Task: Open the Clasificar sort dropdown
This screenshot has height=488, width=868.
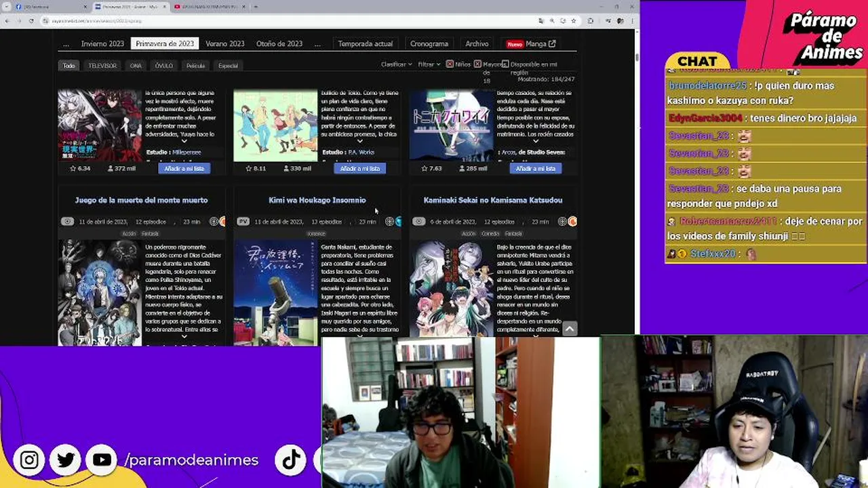Action: tap(396, 64)
